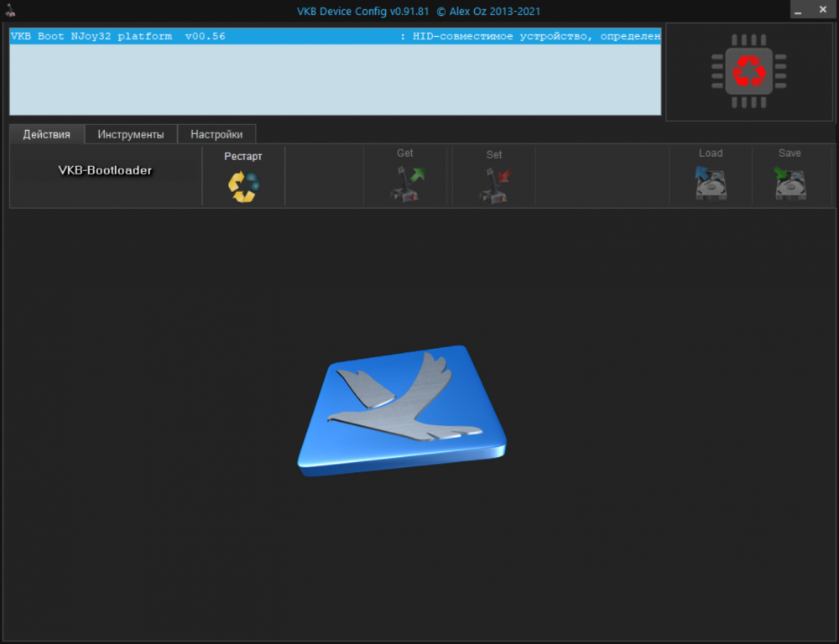
Task: Click the Save label in the toolbar
Action: [x=789, y=153]
